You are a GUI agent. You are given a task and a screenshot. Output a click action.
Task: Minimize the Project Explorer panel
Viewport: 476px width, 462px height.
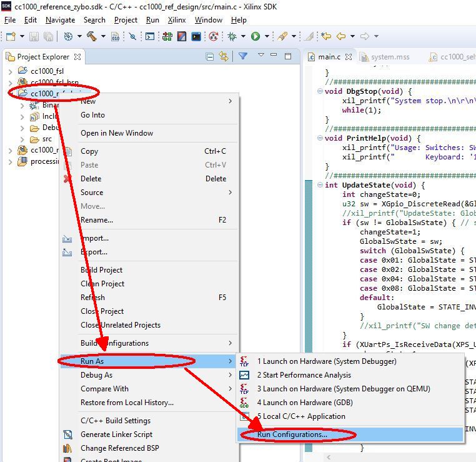pyautogui.click(x=274, y=55)
